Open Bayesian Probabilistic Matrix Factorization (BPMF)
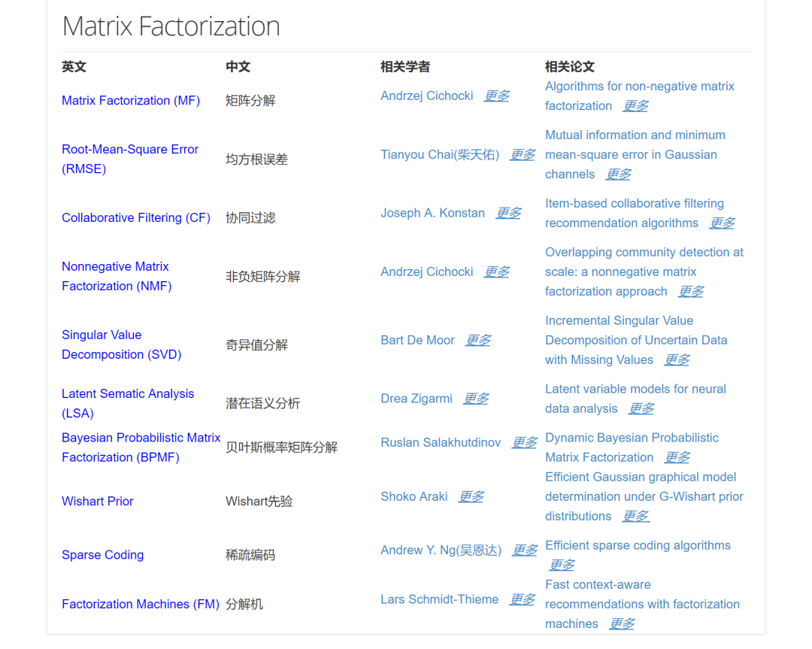812x649 pixels. click(141, 447)
